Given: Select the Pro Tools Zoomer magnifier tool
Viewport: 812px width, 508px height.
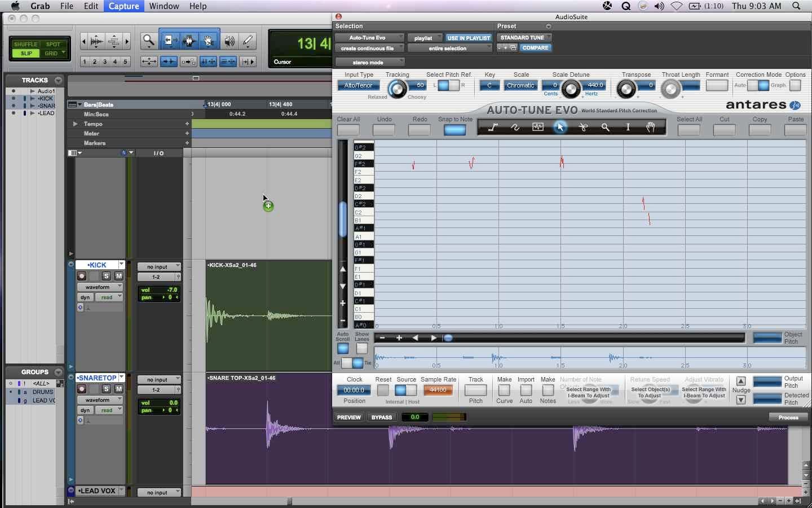Looking at the screenshot, I should [x=148, y=41].
